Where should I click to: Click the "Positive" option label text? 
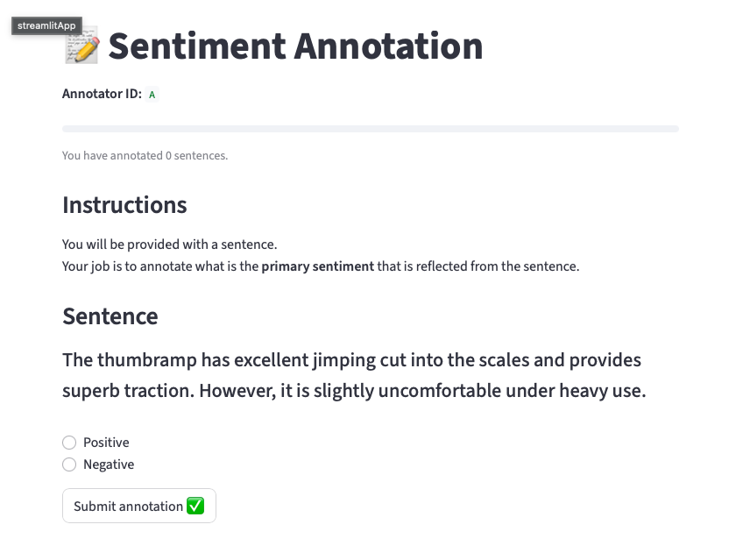point(106,443)
